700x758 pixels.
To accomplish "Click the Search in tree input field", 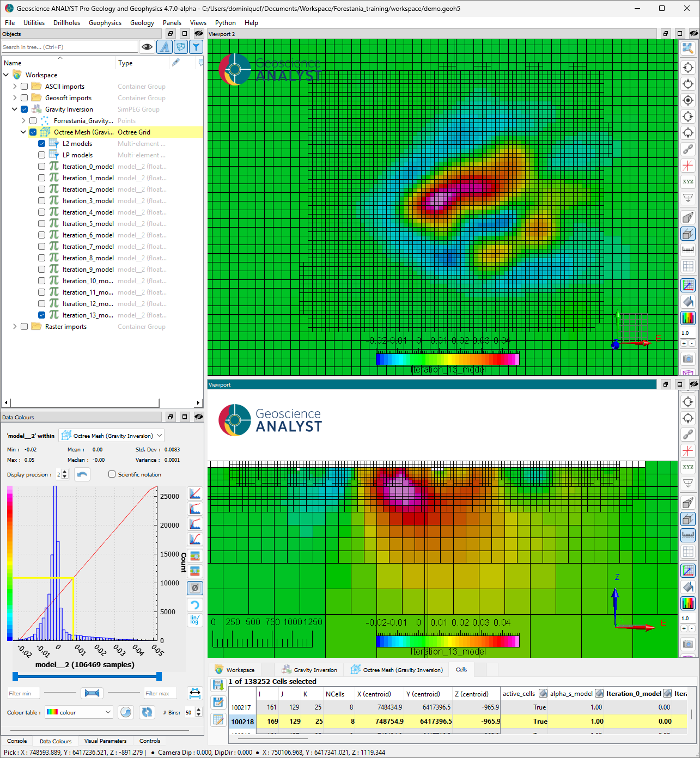I will (x=69, y=47).
